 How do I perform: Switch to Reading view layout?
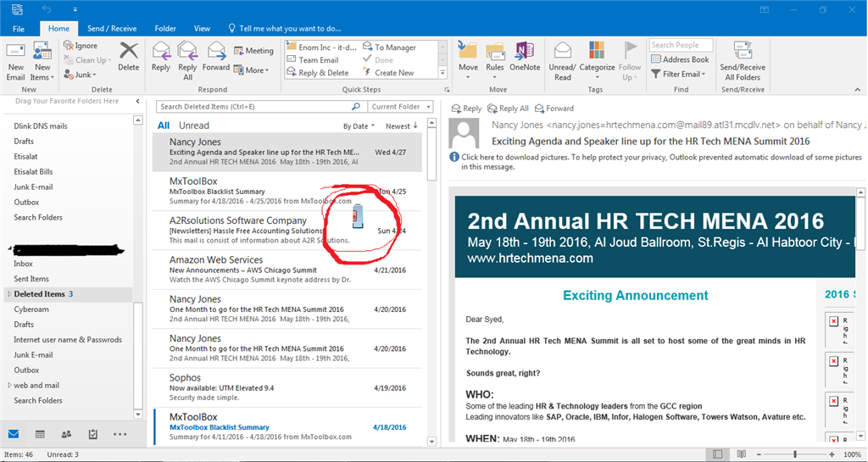click(x=741, y=454)
